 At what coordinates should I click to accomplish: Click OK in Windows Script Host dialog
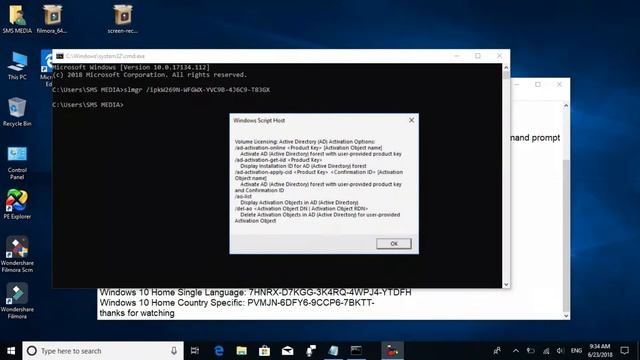[393, 244]
